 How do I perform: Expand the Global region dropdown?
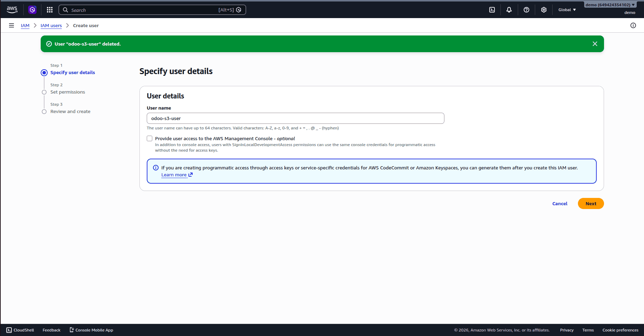tap(567, 10)
